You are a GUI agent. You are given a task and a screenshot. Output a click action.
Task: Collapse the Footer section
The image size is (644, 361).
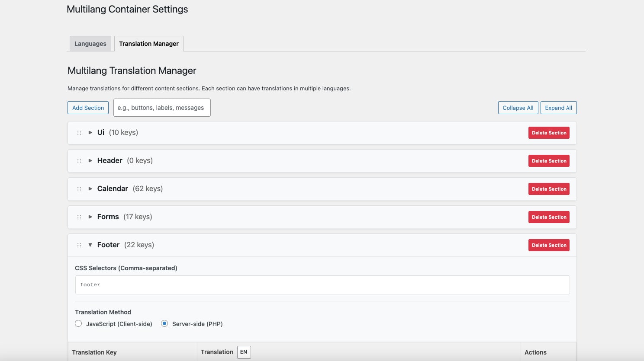point(90,245)
